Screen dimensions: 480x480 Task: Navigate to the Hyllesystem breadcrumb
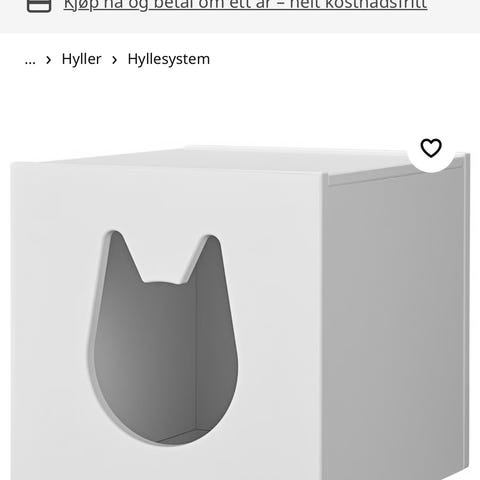tap(169, 59)
